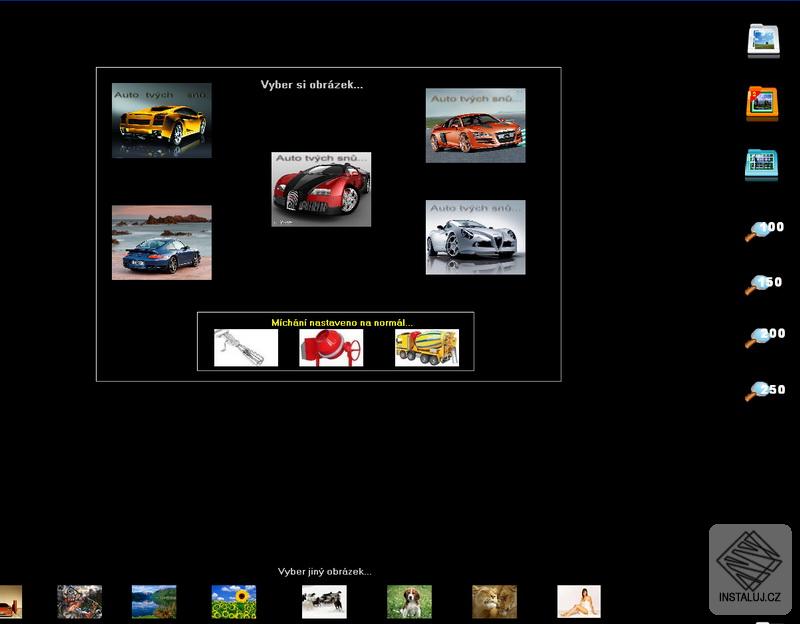This screenshot has width=800, height=624.
Task: Pick the mountain lake landscape thumbnail
Action: tap(154, 602)
